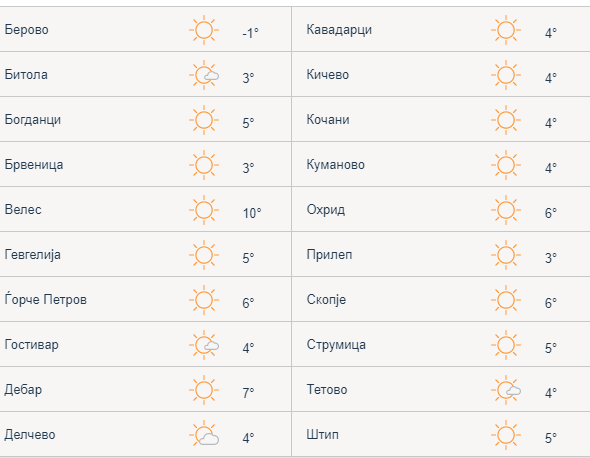This screenshot has width=590, height=458.
Task: Click the sun icon next to Штип
Action: (x=506, y=435)
